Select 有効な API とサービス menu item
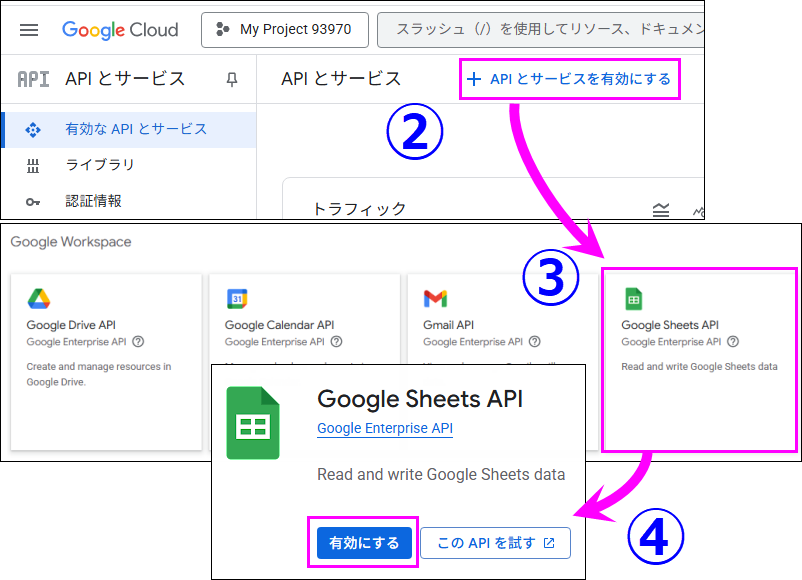 (129, 129)
